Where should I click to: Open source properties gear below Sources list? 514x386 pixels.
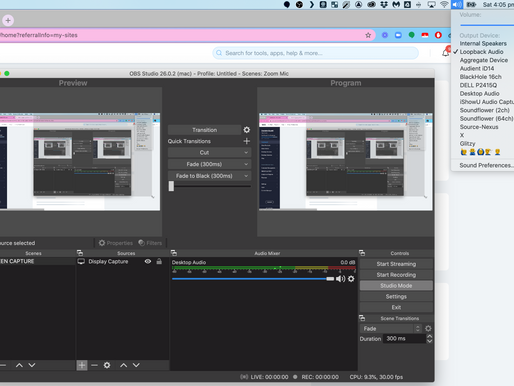coord(107,365)
